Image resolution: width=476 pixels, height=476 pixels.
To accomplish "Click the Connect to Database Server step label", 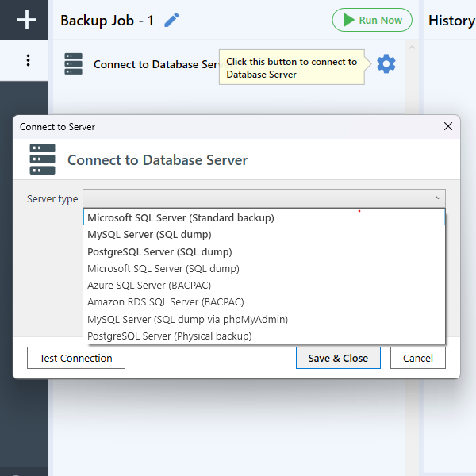I will [156, 64].
